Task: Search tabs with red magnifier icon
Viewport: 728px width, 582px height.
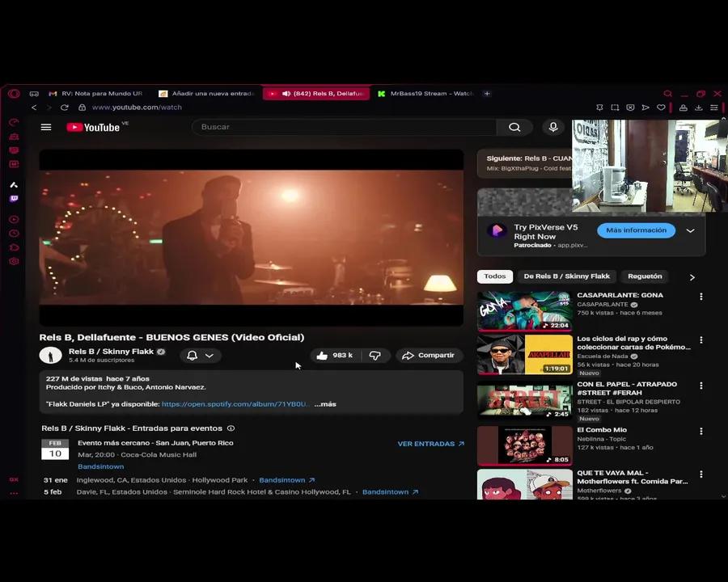Action: [x=667, y=94]
